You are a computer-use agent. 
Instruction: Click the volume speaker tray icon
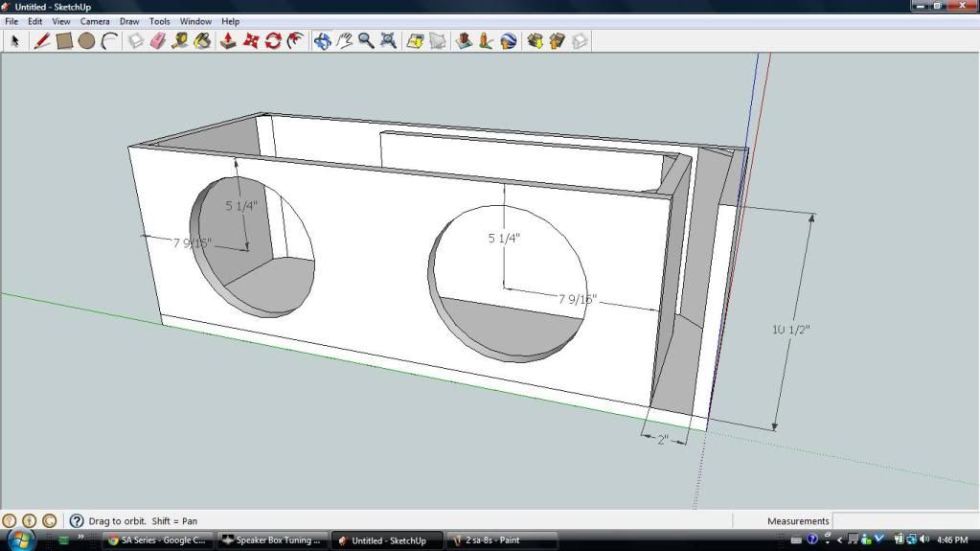pos(924,540)
